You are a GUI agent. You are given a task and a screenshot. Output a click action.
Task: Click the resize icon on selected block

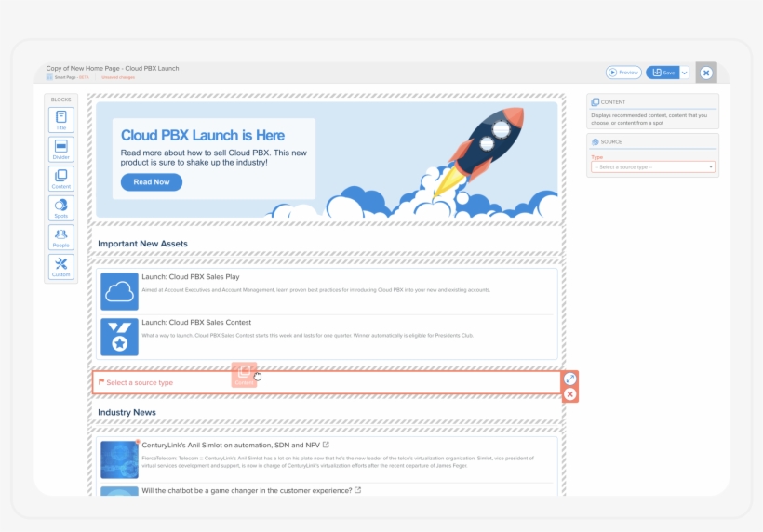coord(570,379)
